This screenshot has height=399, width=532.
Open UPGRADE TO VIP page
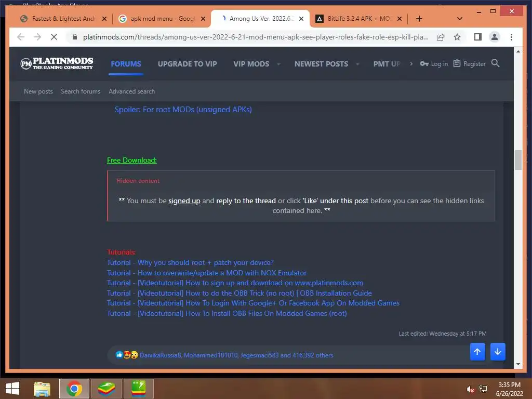(x=187, y=64)
